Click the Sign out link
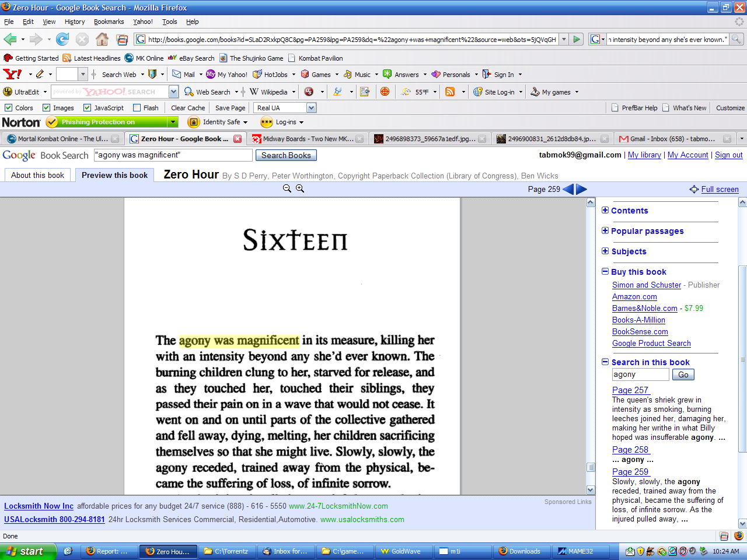The height and width of the screenshot is (560, 747). [x=729, y=155]
